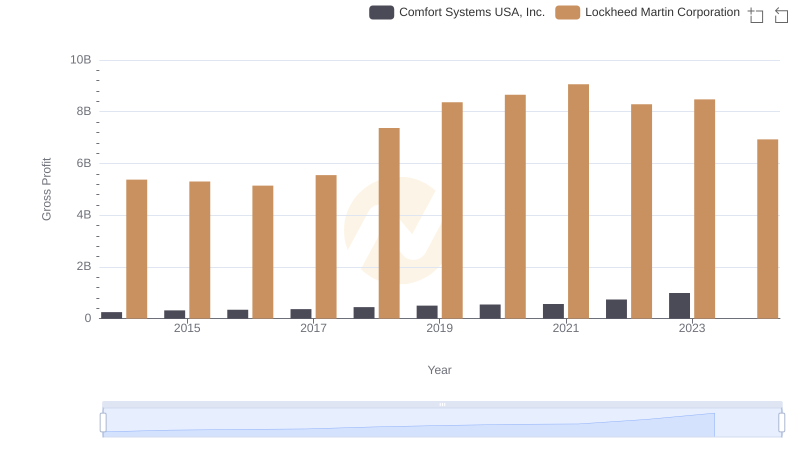The image size is (800, 461).
Task: Click Lockheed Martin bar for 2014
Action: [137, 249]
